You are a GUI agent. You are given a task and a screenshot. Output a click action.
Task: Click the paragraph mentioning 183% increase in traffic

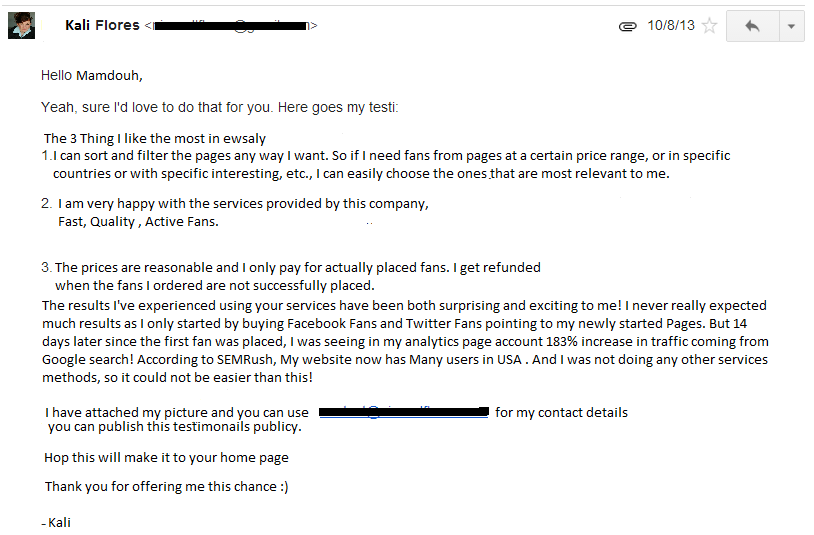pos(404,341)
